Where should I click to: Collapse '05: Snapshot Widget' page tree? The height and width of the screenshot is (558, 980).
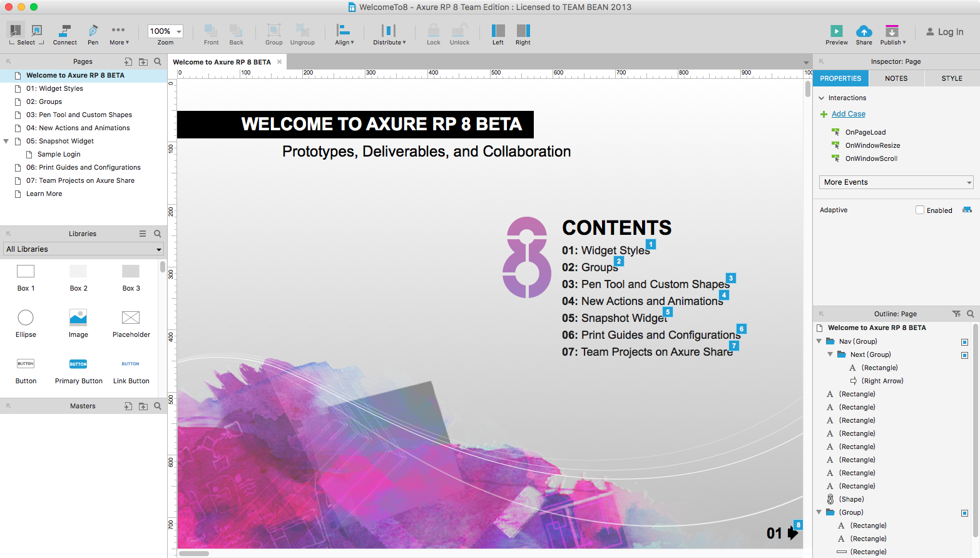6,141
